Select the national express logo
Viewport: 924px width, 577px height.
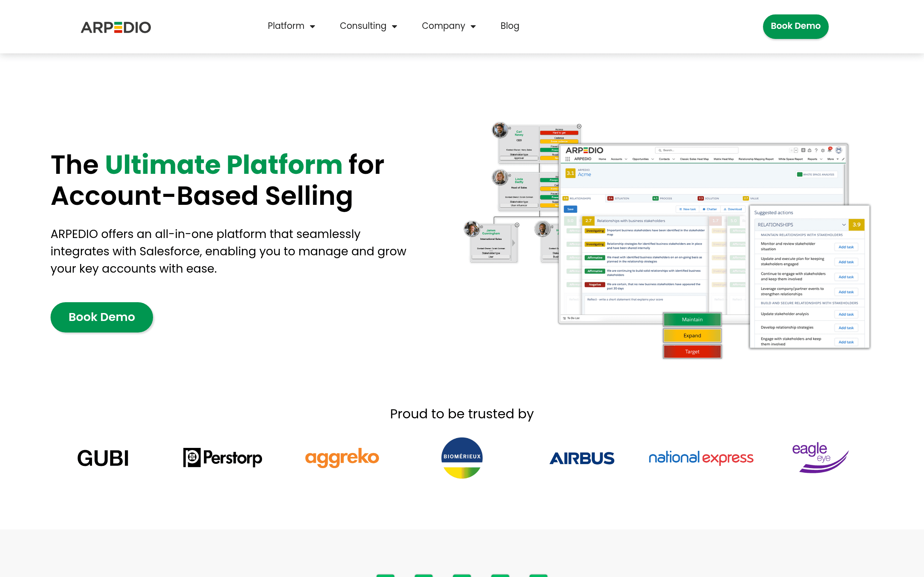pyautogui.click(x=701, y=458)
